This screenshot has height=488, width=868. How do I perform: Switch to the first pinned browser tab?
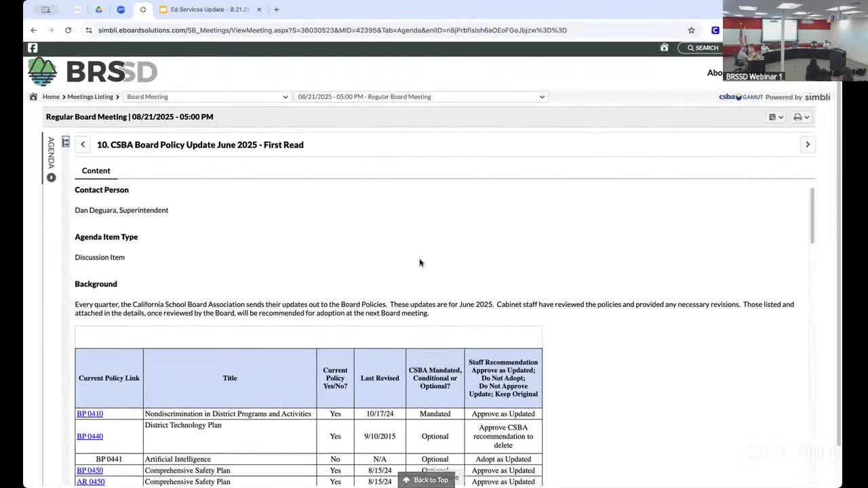[77, 9]
